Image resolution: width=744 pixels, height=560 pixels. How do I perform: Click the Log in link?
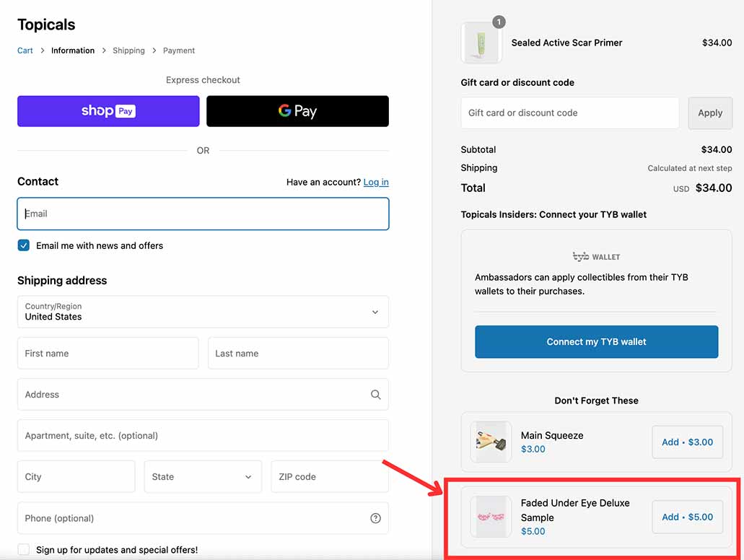pyautogui.click(x=376, y=182)
